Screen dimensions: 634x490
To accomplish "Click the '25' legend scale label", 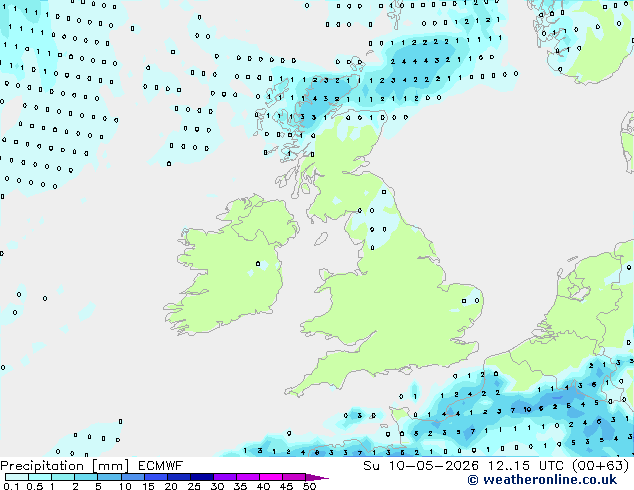I will pyautogui.click(x=194, y=486).
